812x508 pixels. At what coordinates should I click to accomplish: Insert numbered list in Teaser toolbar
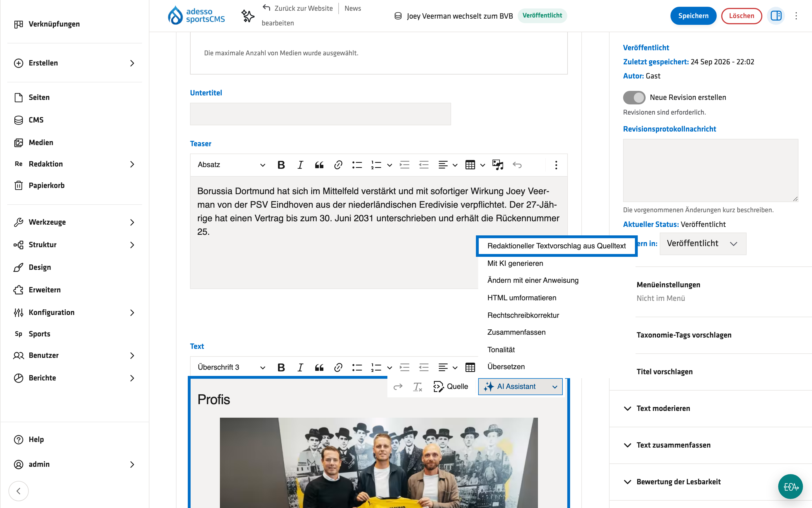tap(376, 165)
